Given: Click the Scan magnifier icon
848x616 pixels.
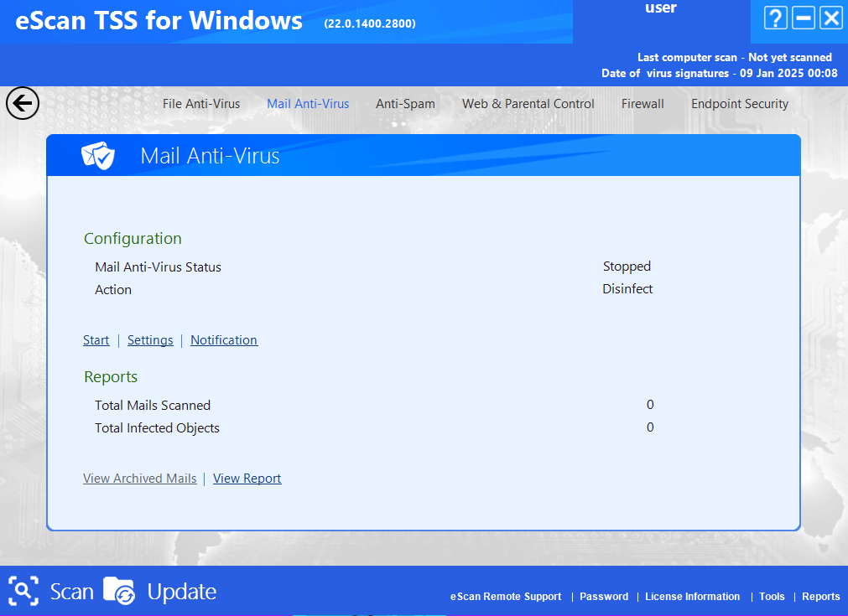Looking at the screenshot, I should coord(23,591).
